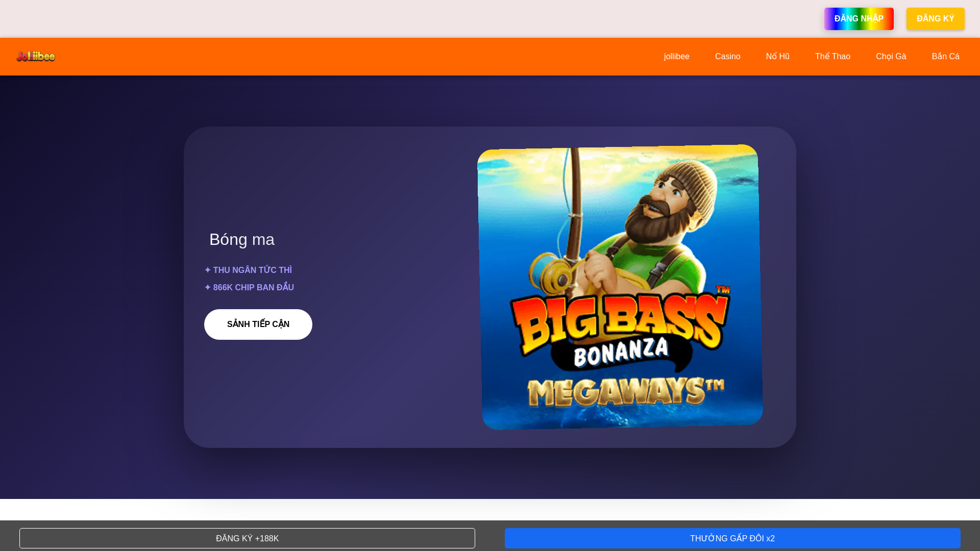The image size is (980, 551).
Task: Open the ĐĂNG NHẬP login button
Action: click(x=859, y=19)
